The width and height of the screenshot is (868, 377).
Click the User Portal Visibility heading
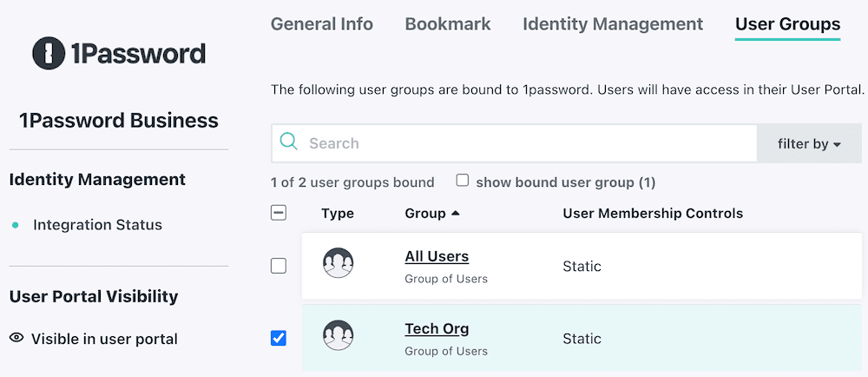pyautogui.click(x=94, y=297)
